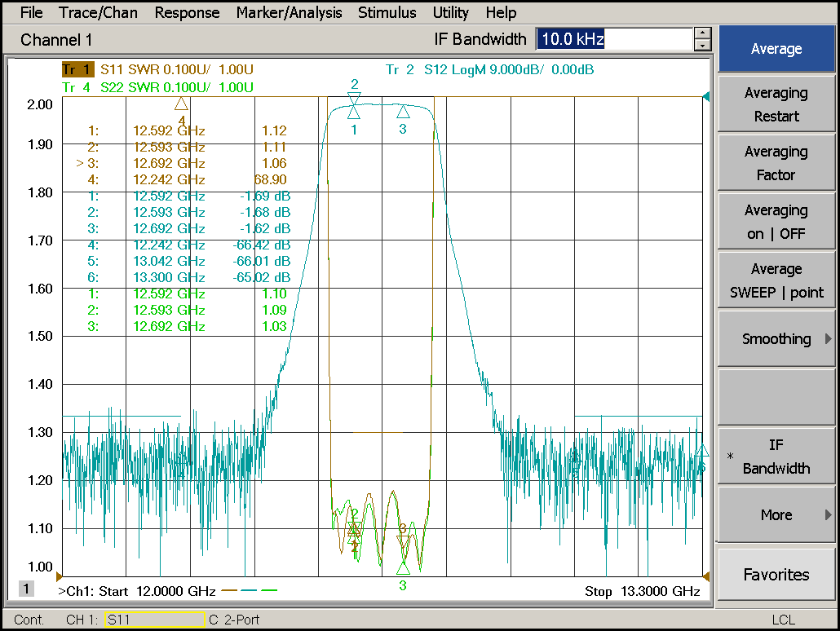Decrease IF Bandwidth with the down arrow
This screenshot has width=840, height=631.
coord(702,46)
